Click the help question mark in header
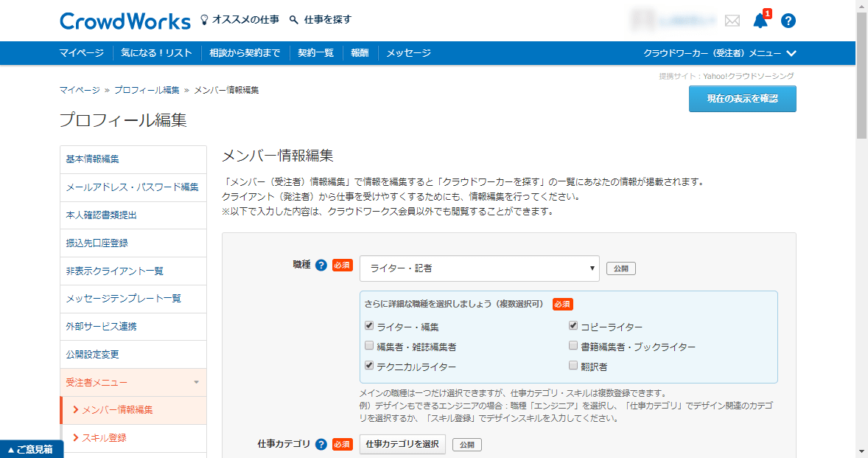868x458 pixels. tap(788, 21)
